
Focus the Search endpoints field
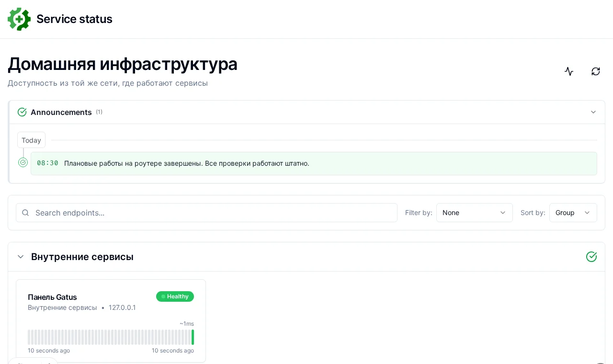pyautogui.click(x=206, y=213)
